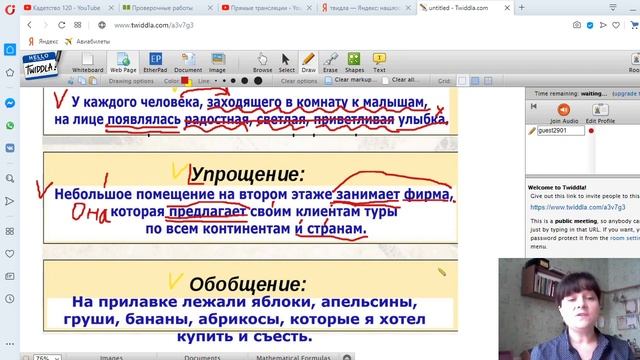Viewport: 640px width, 360px height.
Task: Click the red dot beside guest2901
Action: coord(591,131)
